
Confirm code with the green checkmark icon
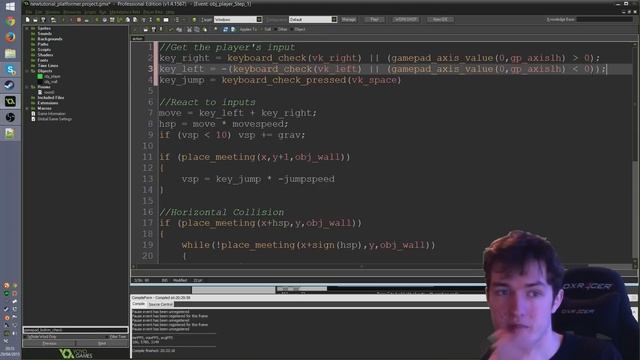(135, 29)
